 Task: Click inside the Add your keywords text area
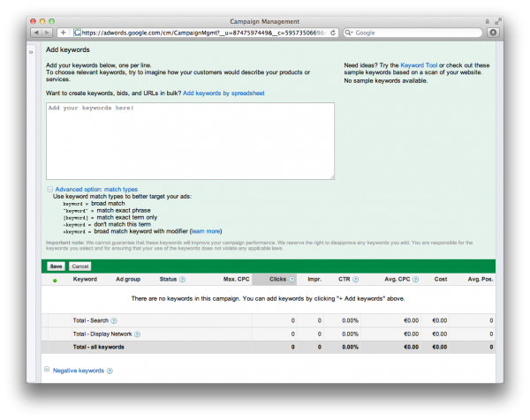(x=190, y=141)
